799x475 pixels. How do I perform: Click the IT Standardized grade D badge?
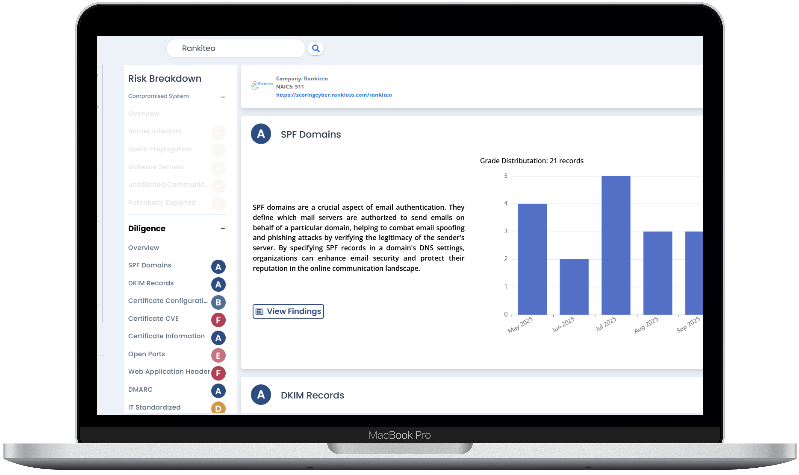click(x=219, y=408)
